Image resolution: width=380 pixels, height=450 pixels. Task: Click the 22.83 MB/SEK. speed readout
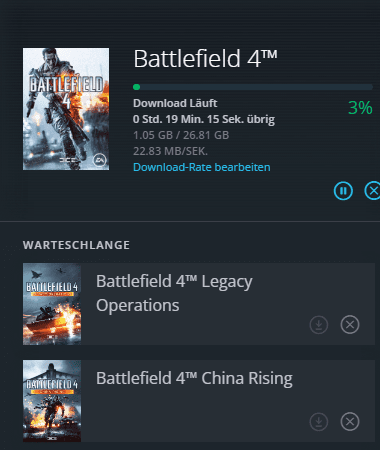170,151
